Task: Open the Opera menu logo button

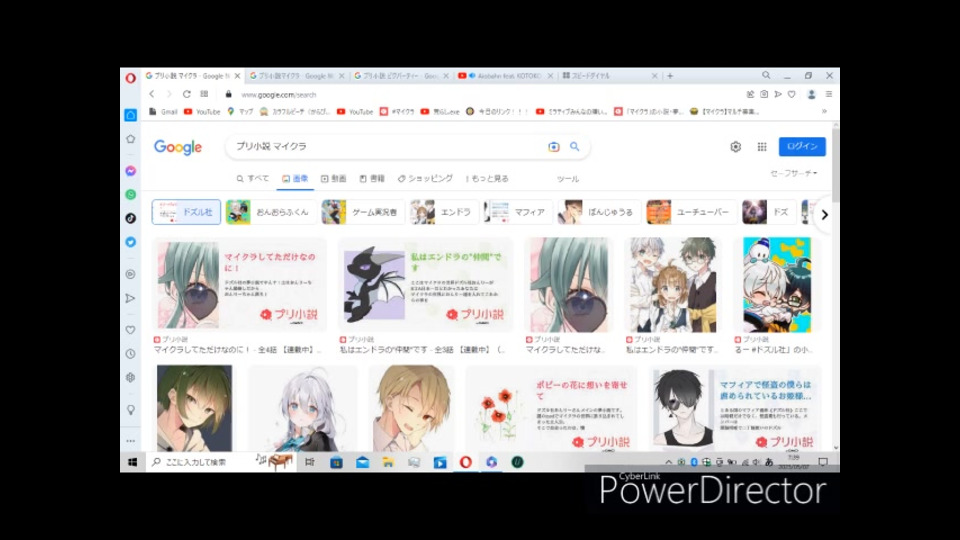Action: click(130, 78)
